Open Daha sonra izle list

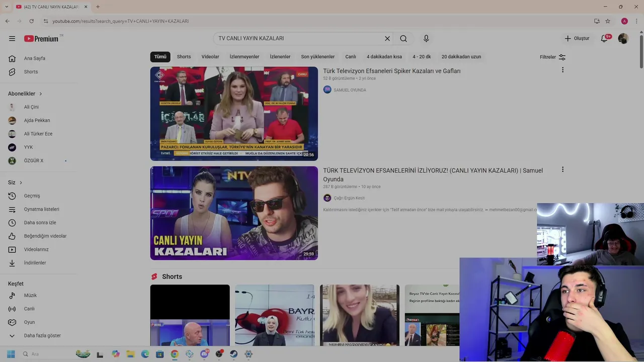coord(39,223)
